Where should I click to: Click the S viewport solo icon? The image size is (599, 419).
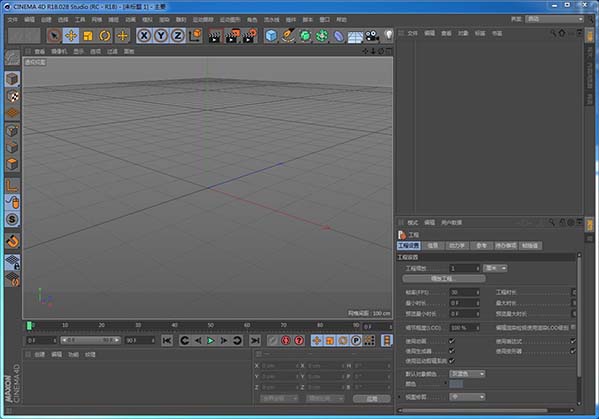(x=13, y=219)
